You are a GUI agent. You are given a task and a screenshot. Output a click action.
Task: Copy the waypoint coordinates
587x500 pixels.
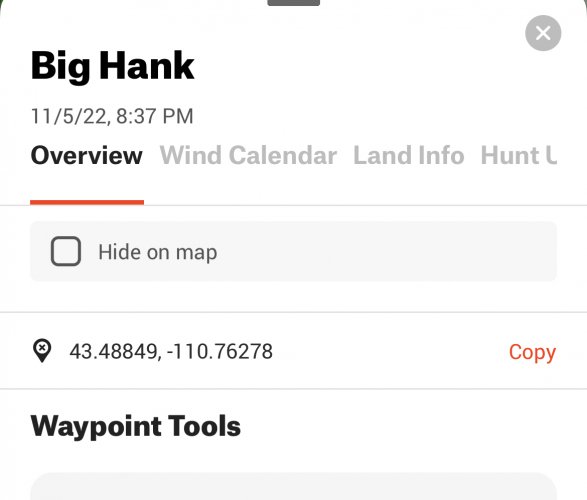point(532,352)
